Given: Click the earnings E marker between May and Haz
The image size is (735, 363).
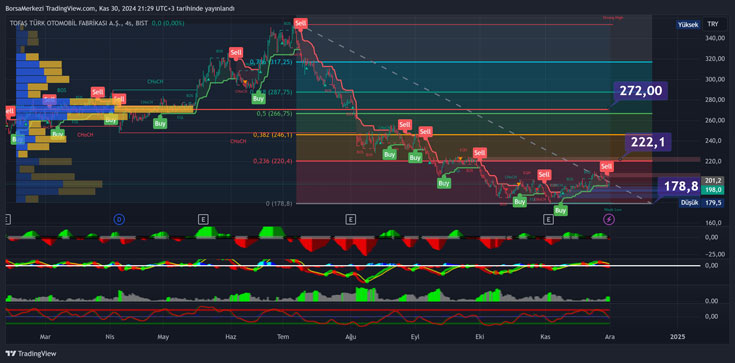Looking at the screenshot, I should pos(202,219).
